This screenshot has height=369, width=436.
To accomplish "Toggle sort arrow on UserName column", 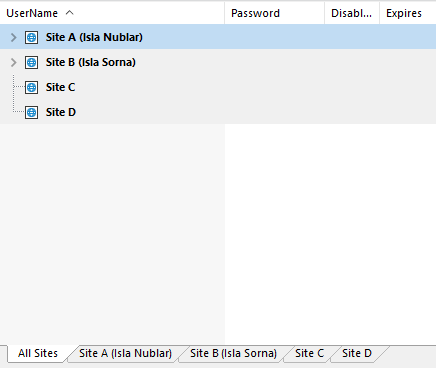I will pyautogui.click(x=69, y=13).
